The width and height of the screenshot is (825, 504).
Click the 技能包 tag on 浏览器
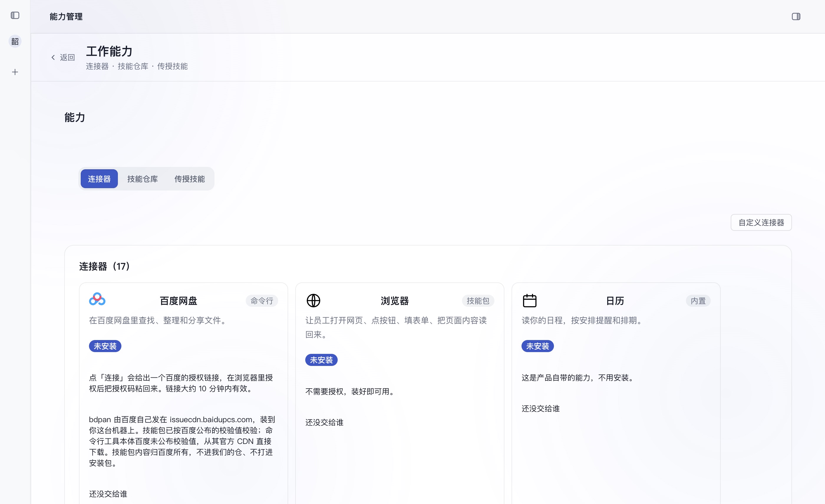(x=478, y=301)
